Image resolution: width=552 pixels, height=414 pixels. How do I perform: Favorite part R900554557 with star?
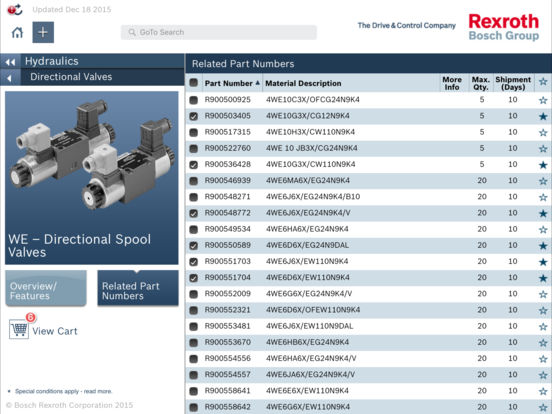pos(543,375)
